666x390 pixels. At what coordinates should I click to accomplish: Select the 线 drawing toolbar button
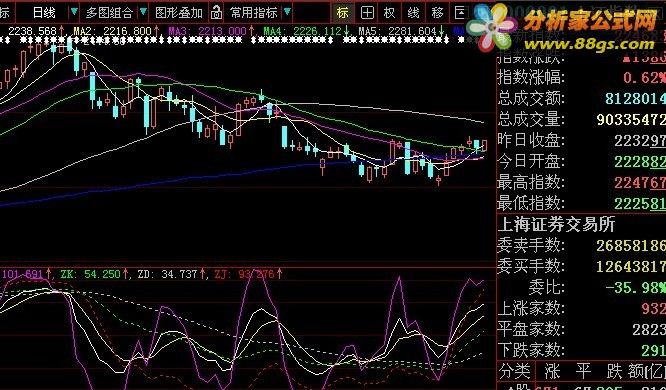(413, 13)
